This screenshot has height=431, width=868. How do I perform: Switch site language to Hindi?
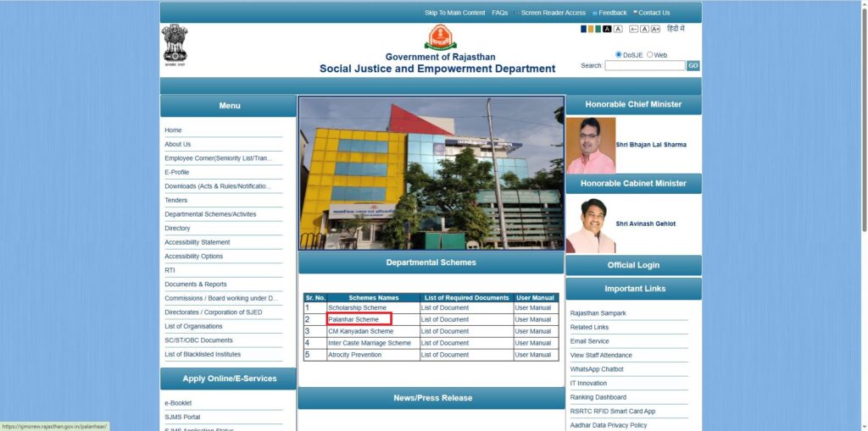[x=676, y=28]
